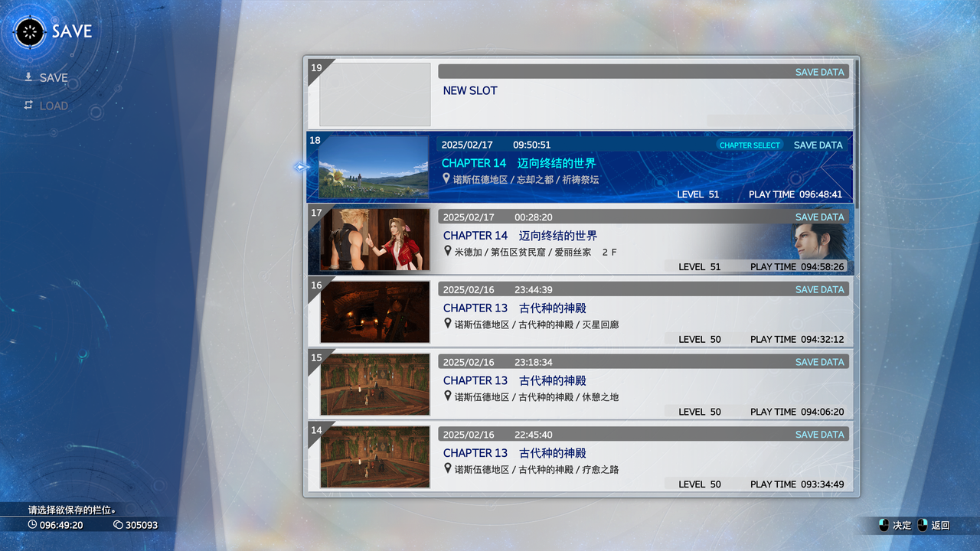This screenshot has height=551, width=980.
Task: Click slot 14 thumbnail image
Action: tap(375, 457)
